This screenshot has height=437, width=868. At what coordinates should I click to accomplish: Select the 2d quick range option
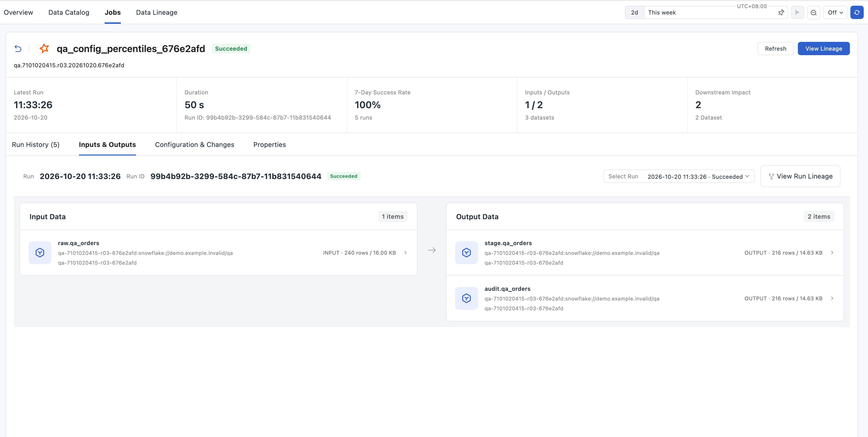tap(634, 12)
